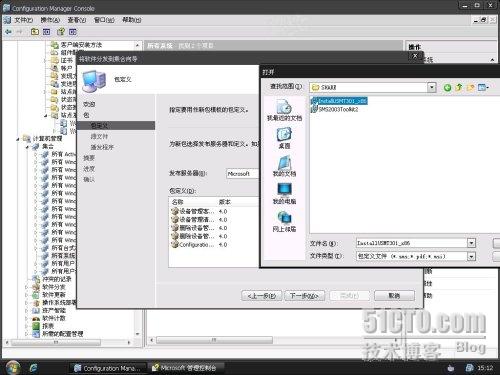Open the 窗口(W) menu
The image size is (500, 375).
pyautogui.click(x=104, y=20)
